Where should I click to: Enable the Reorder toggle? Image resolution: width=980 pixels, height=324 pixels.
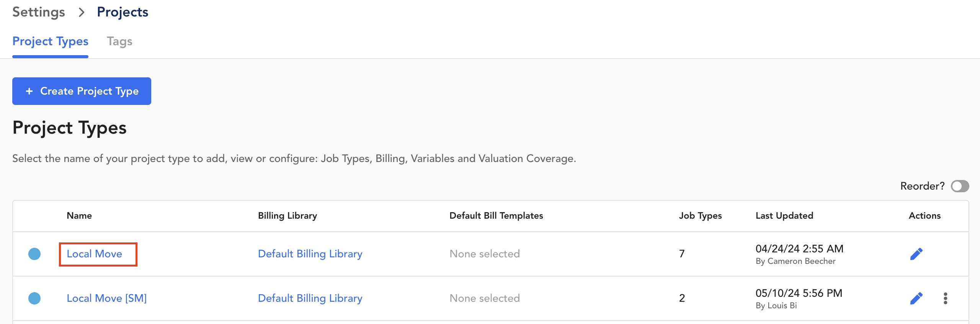(960, 186)
